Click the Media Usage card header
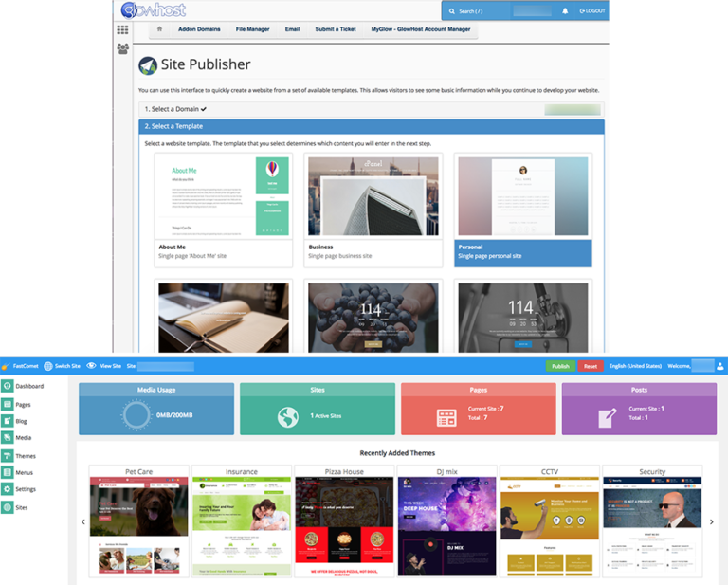 coord(156,390)
